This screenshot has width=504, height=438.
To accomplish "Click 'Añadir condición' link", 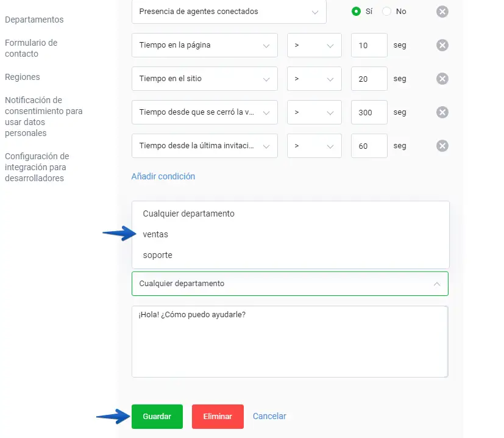I will click(163, 176).
